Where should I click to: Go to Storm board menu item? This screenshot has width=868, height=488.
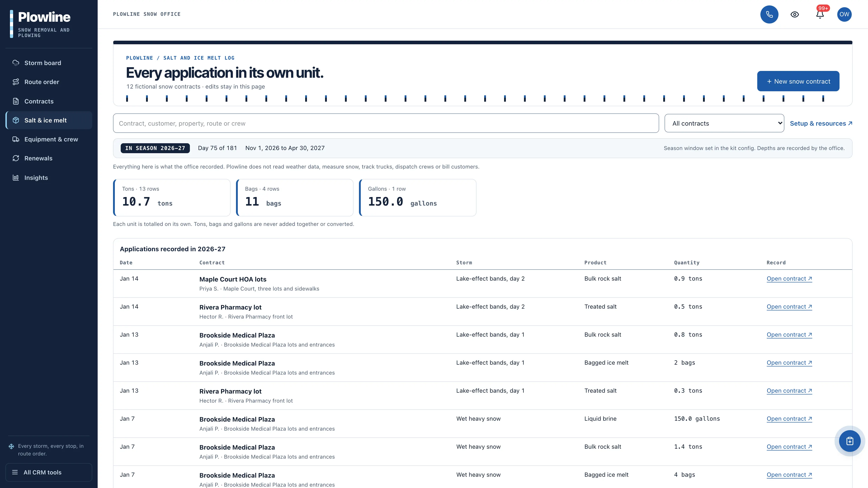[49, 63]
